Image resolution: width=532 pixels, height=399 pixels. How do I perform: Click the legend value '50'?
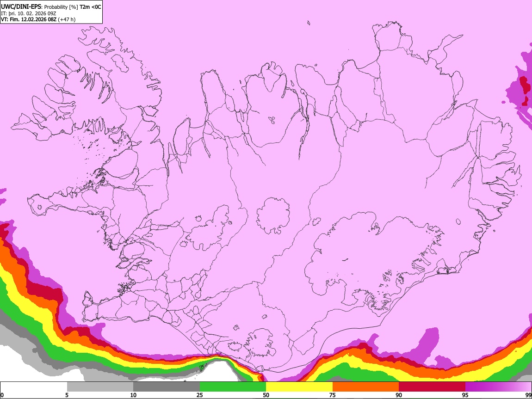[266, 395]
